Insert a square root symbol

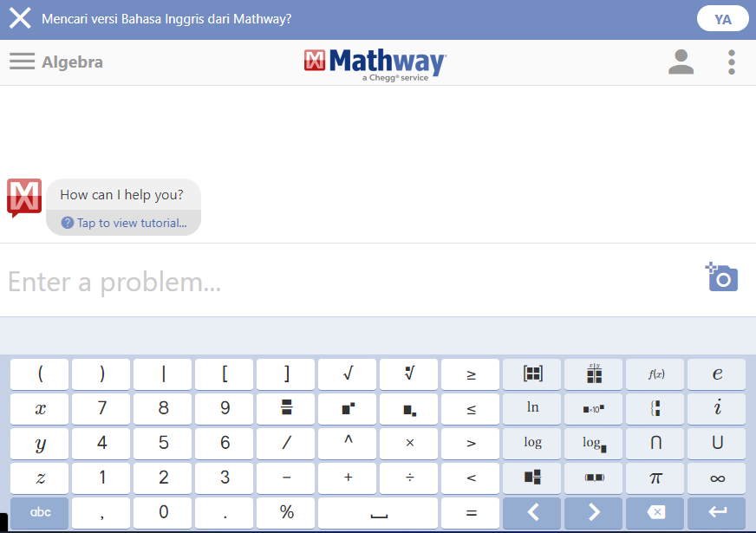348,374
